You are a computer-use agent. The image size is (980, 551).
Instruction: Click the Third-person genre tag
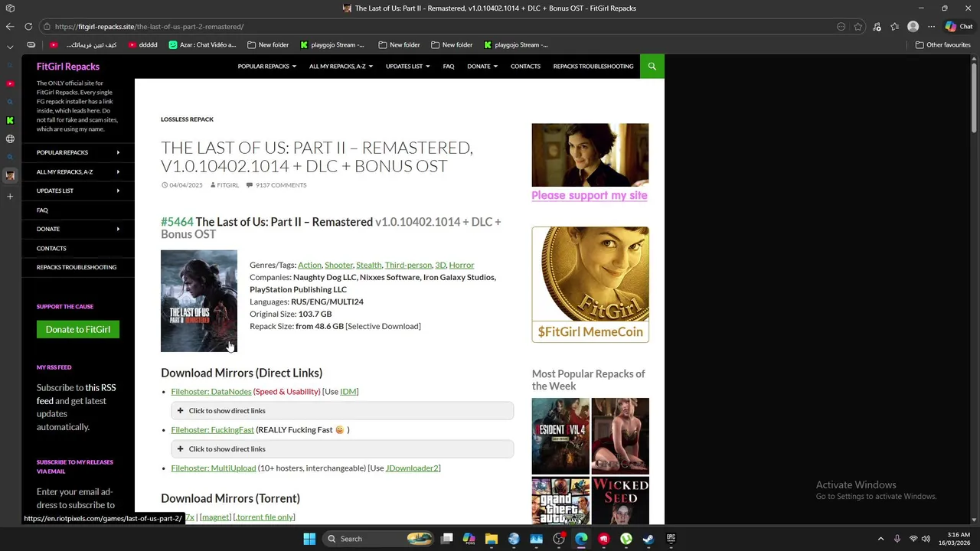click(x=408, y=265)
